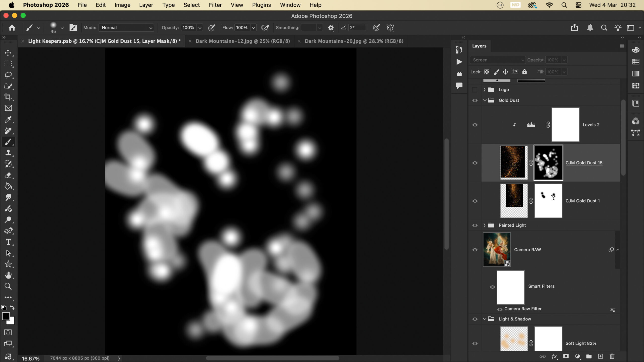Click the add layer mask icon
The height and width of the screenshot is (362, 644).
(566, 356)
